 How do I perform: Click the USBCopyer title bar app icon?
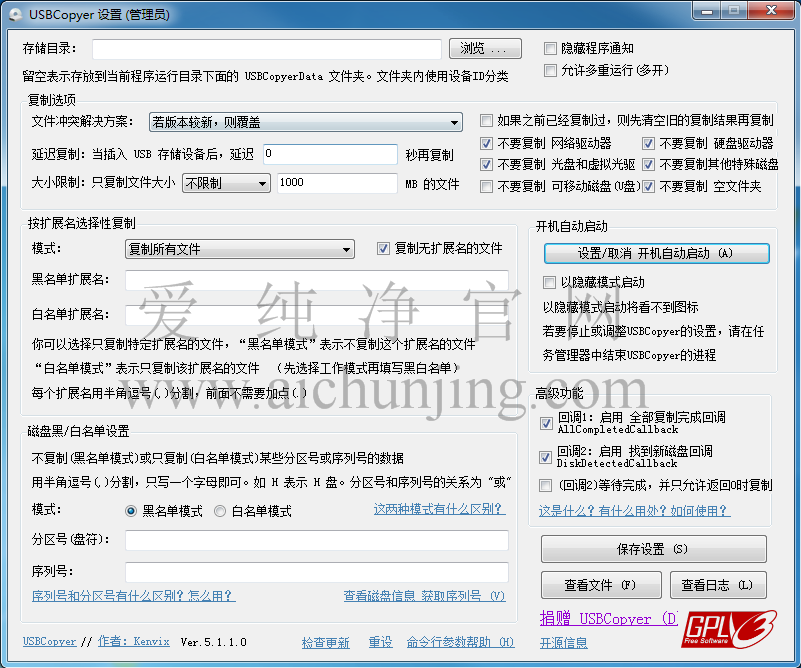pyautogui.click(x=16, y=14)
